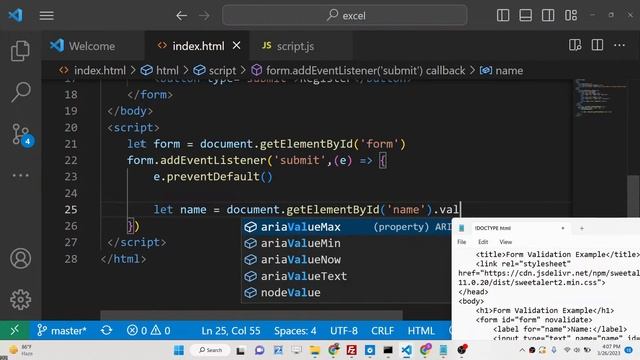Open File menu in Notepad window
The image size is (640, 360).
point(462,242)
